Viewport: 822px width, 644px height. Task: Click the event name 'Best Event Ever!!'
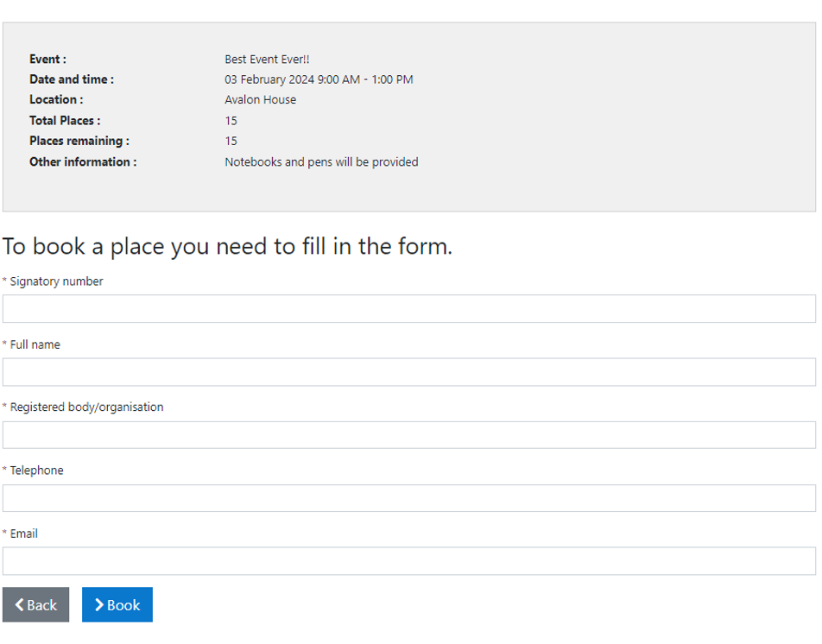(267, 60)
